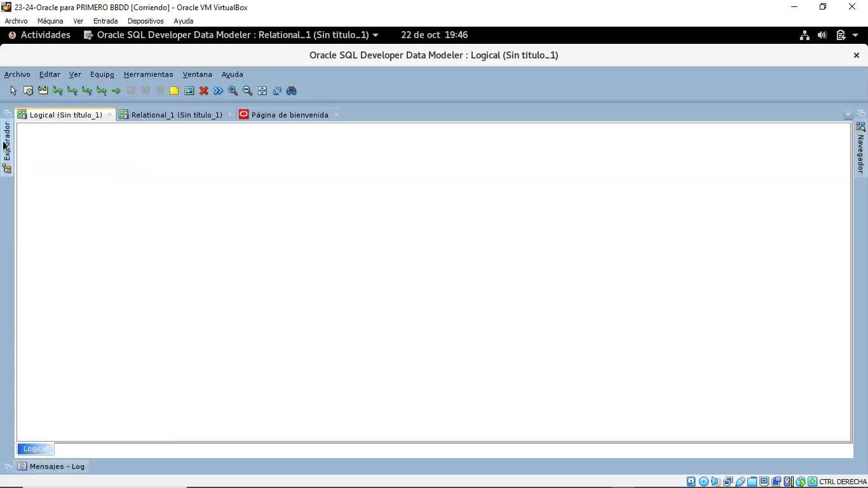This screenshot has width=868, height=488.
Task: Open the Mensajes - Log panel
Action: coord(51,466)
